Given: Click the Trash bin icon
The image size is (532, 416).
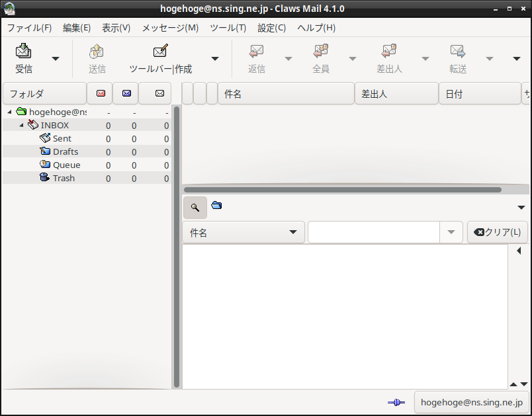Looking at the screenshot, I should [44, 177].
